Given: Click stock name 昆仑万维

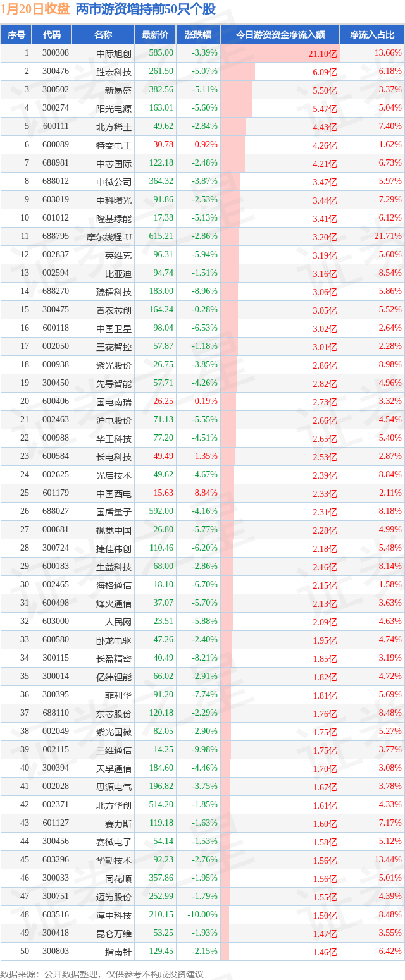Looking at the screenshot, I should (114, 934).
